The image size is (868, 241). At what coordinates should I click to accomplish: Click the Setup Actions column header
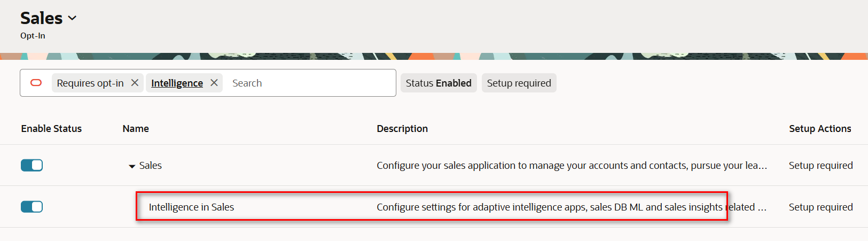point(820,129)
